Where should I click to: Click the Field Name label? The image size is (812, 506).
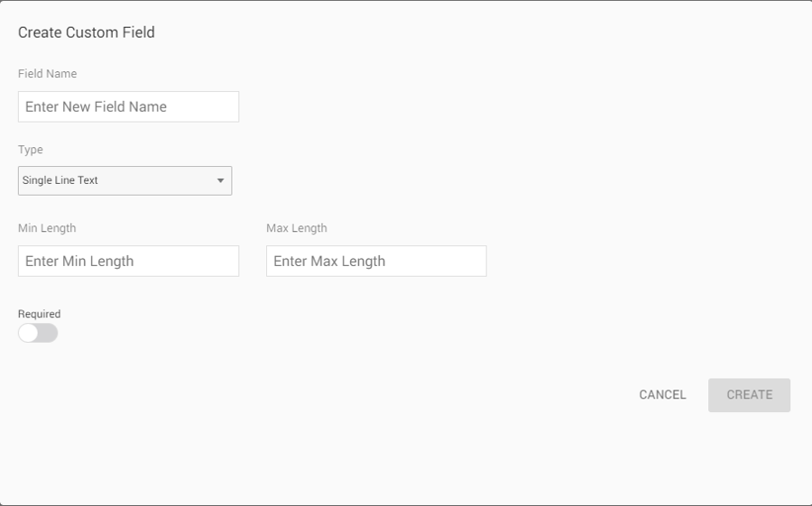(x=48, y=74)
